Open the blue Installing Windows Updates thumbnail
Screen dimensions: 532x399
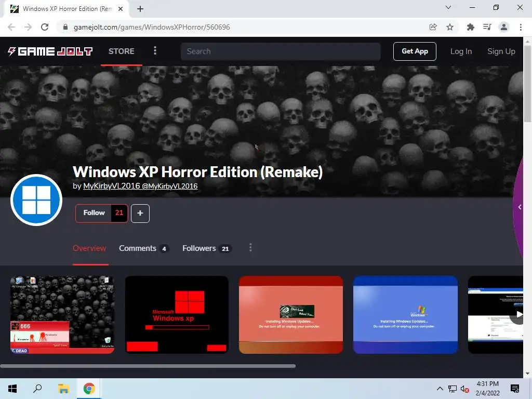(x=405, y=315)
